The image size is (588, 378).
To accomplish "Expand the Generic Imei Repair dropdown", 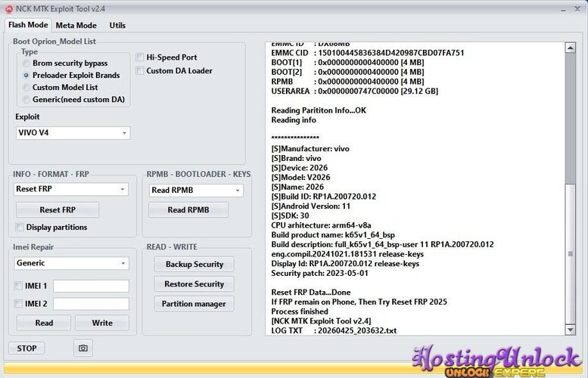I will [x=71, y=263].
